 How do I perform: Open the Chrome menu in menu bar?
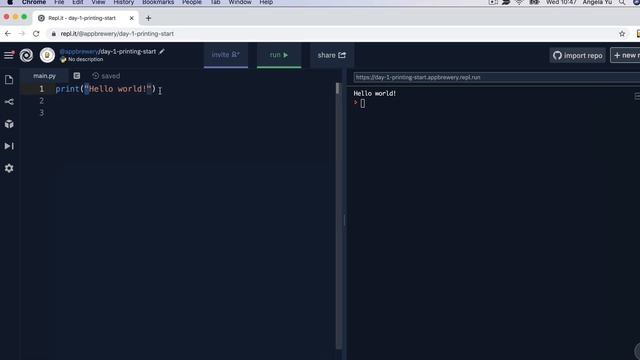click(34, 2)
